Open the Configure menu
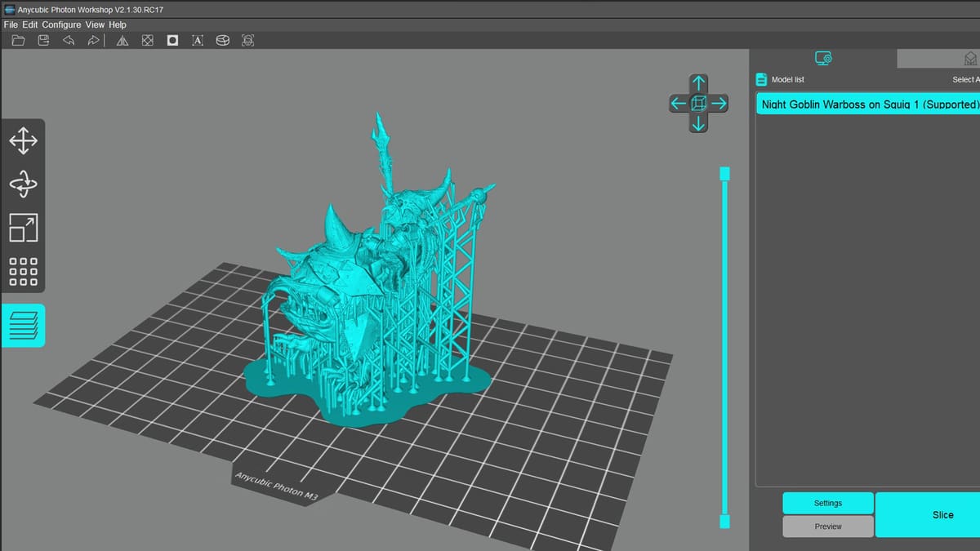Viewport: 980px width, 551px height. coord(61,24)
